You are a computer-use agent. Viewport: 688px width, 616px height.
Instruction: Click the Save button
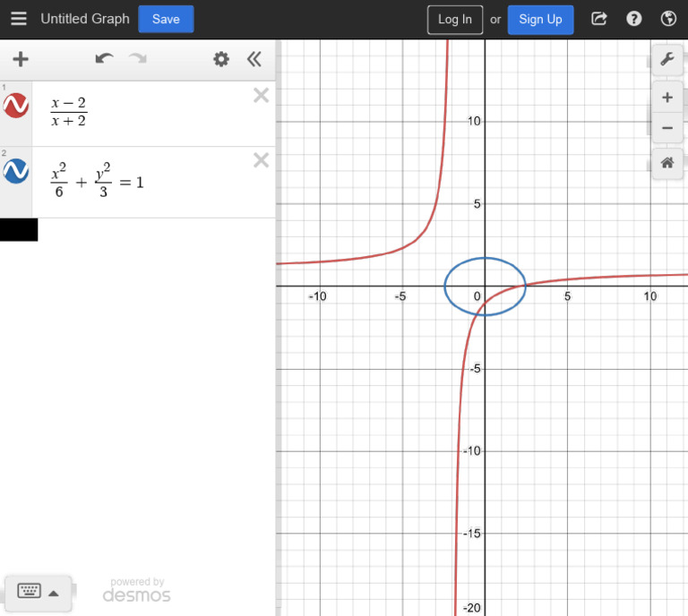(x=166, y=19)
